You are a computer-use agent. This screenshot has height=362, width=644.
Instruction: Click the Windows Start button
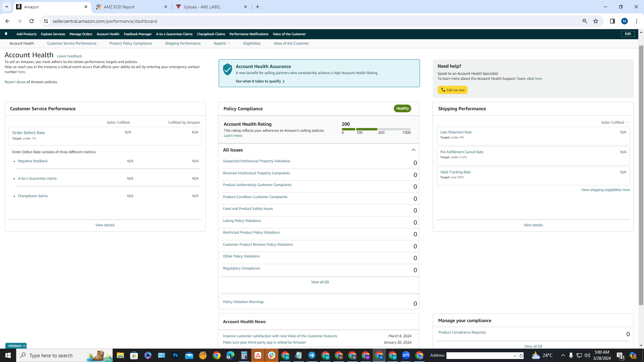pyautogui.click(x=8, y=355)
